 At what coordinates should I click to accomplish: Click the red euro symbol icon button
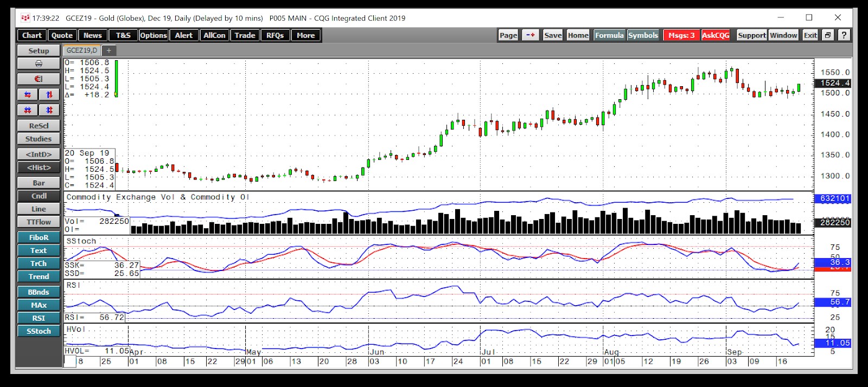(39, 79)
